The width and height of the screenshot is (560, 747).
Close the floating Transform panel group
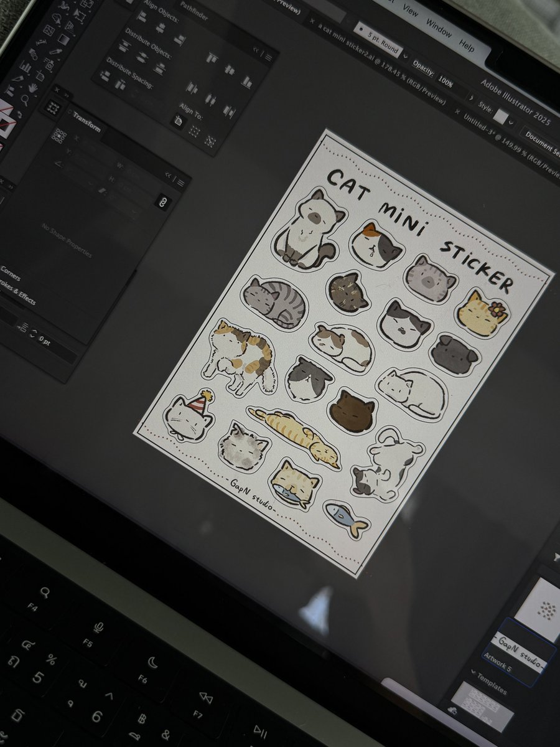coord(57,90)
